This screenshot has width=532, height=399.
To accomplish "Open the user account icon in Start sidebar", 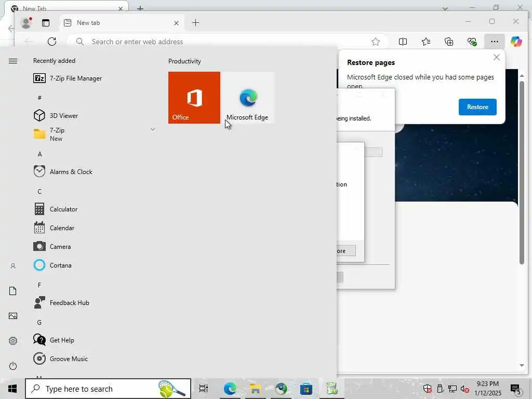I will pyautogui.click(x=13, y=266).
